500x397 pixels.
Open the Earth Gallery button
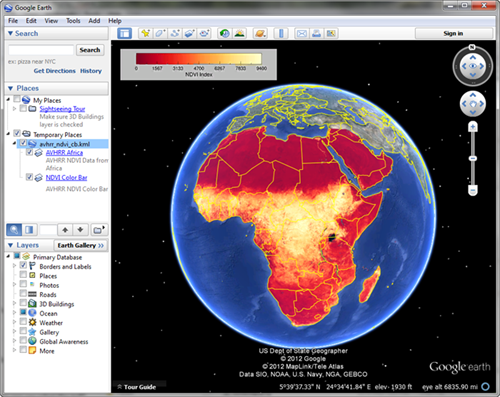(x=81, y=245)
